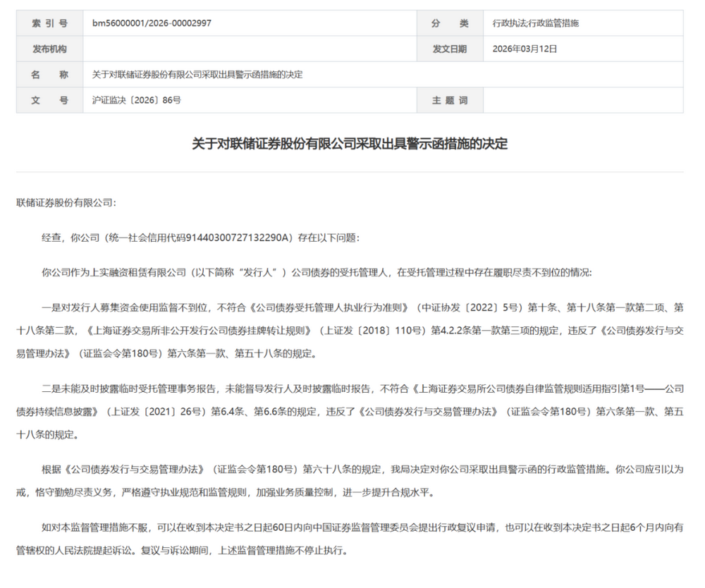Click the bold centered decision title heading
This screenshot has width=705, height=588.
(350, 144)
